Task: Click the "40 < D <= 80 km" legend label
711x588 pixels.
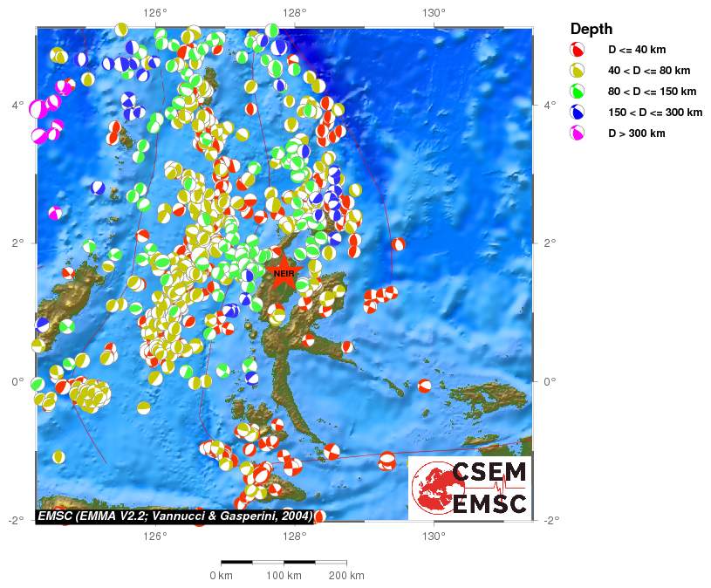Action: pos(649,71)
